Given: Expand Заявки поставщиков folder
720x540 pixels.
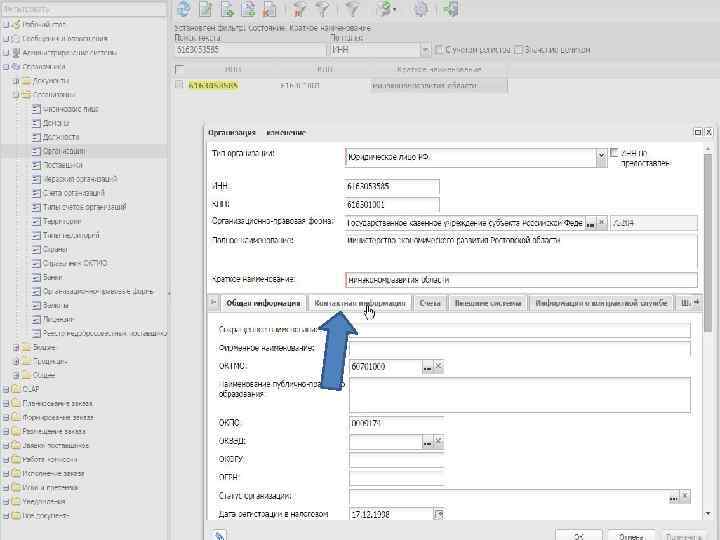Looking at the screenshot, I should (x=6, y=445).
